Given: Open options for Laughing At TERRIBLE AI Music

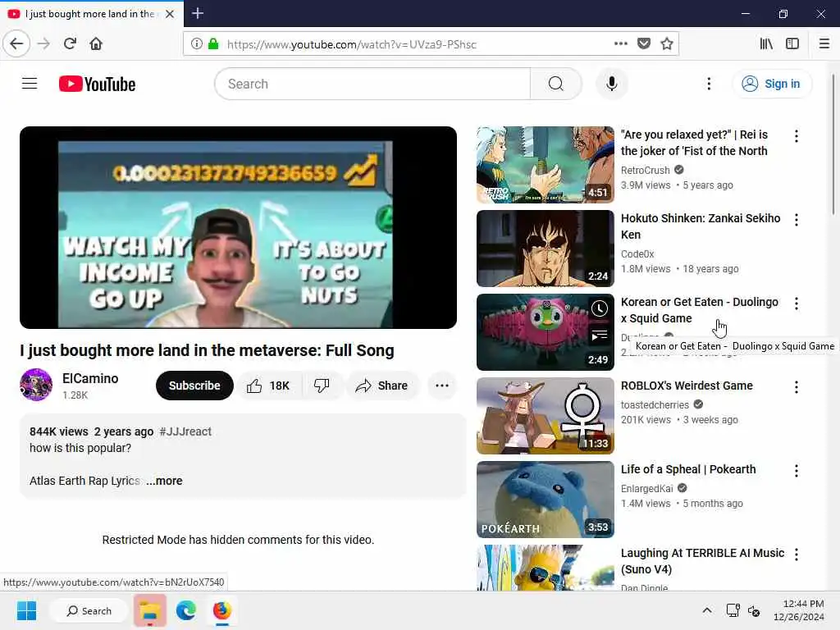Looking at the screenshot, I should coord(797,555).
